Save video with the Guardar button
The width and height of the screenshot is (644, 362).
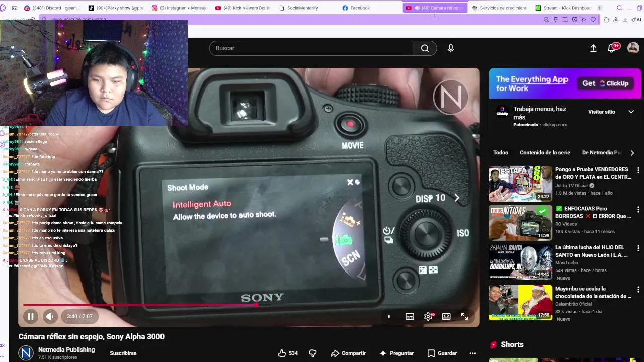442,353
